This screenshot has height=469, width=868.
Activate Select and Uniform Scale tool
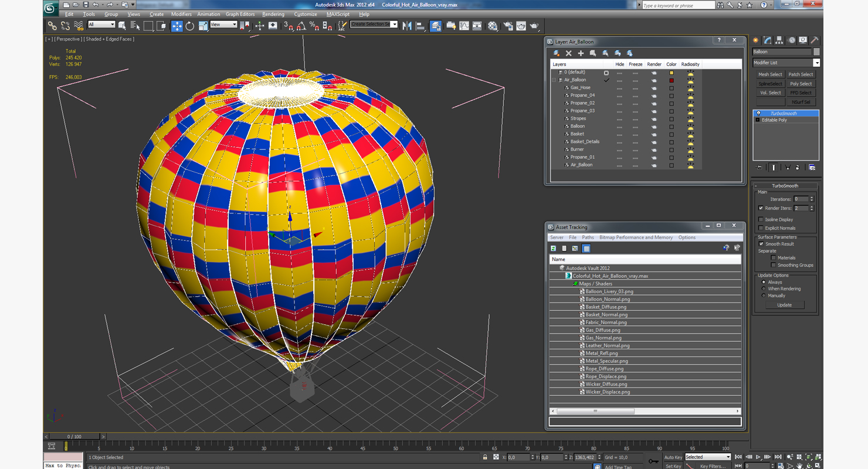[203, 26]
